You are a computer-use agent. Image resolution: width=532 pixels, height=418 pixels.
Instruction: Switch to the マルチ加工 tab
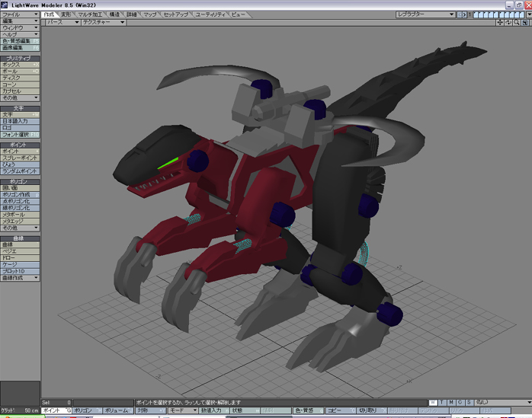[90, 14]
